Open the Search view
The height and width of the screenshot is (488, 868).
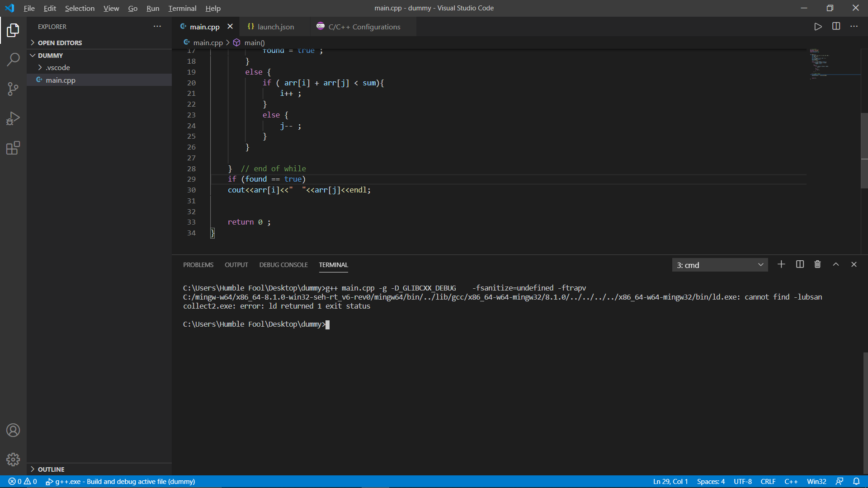tap(13, 59)
